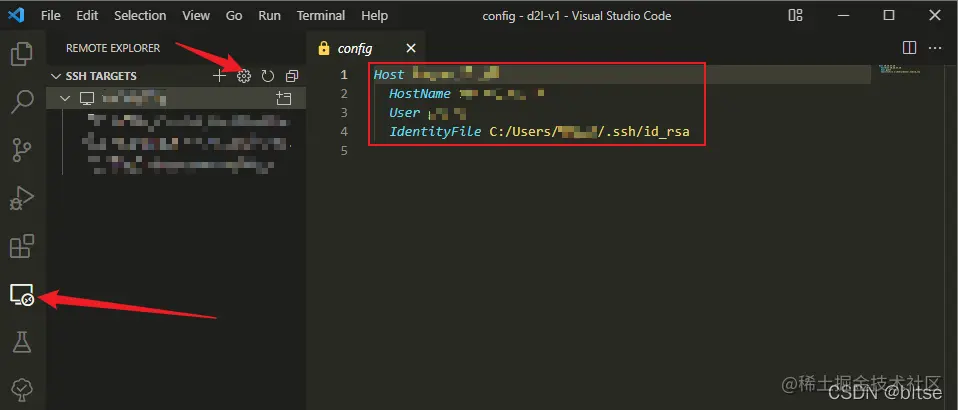Click the .ssh/id_rsa path text
Screen dimensions: 958x410
pos(647,131)
